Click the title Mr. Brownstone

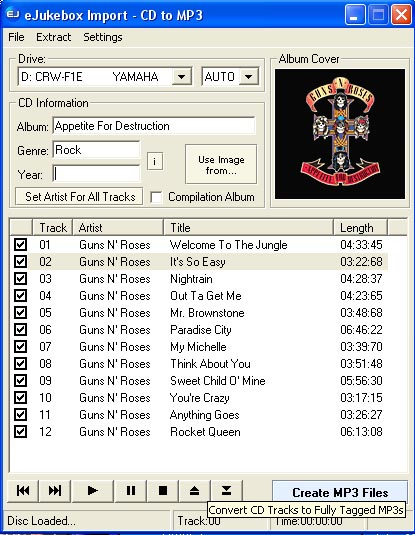[x=207, y=313]
